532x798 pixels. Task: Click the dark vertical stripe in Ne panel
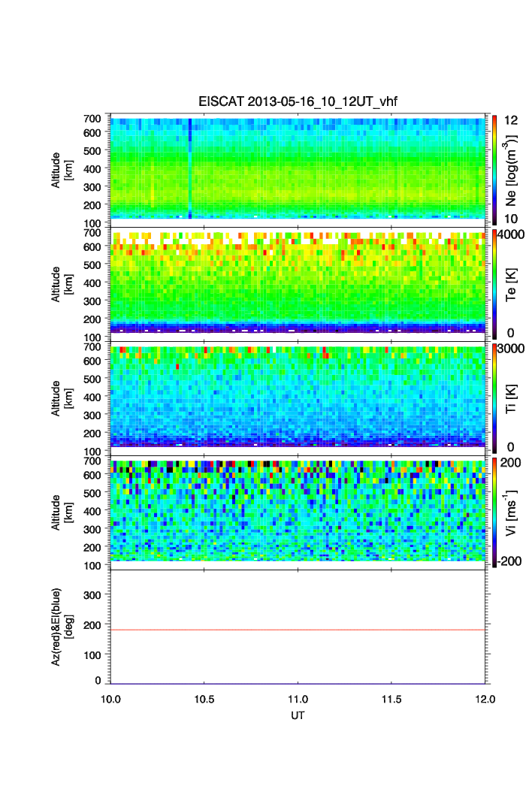[189, 167]
